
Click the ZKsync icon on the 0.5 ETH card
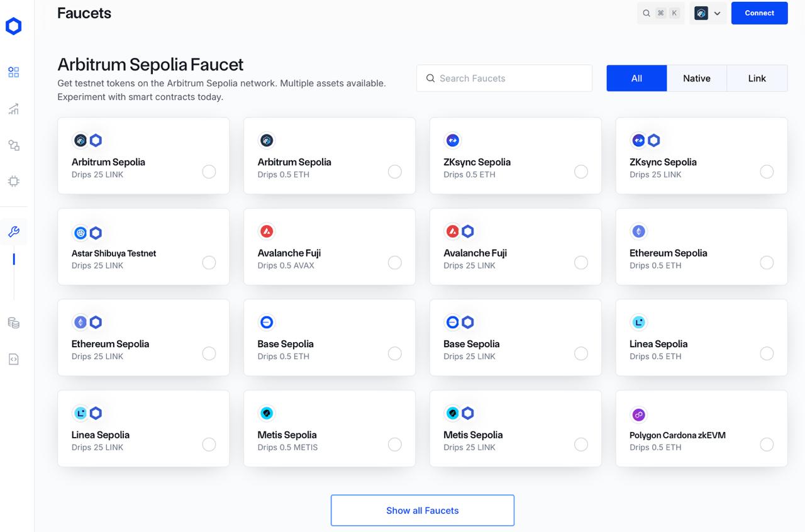[x=452, y=140]
